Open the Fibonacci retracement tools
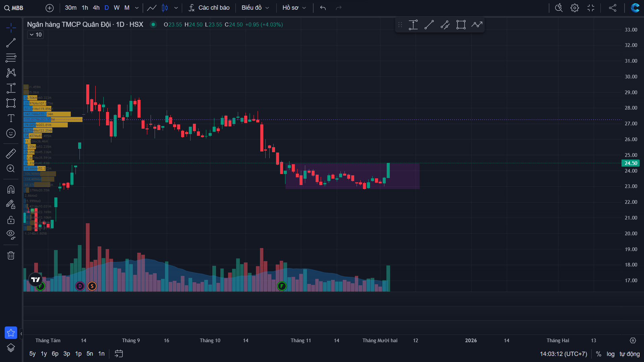Image resolution: width=644 pixels, height=362 pixels. 11,58
